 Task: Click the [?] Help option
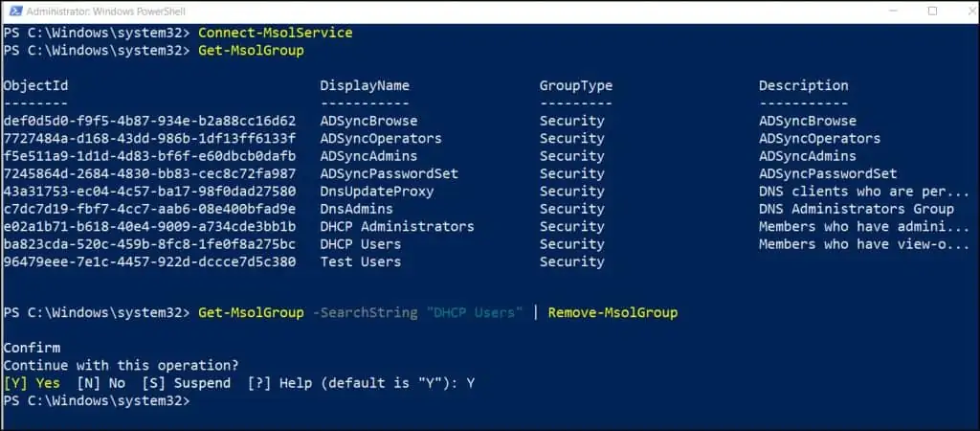[278, 383]
